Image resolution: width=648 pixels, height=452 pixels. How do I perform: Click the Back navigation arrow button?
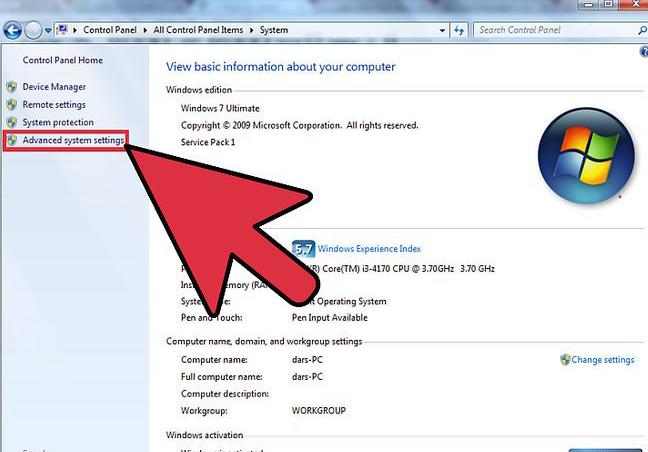click(13, 30)
